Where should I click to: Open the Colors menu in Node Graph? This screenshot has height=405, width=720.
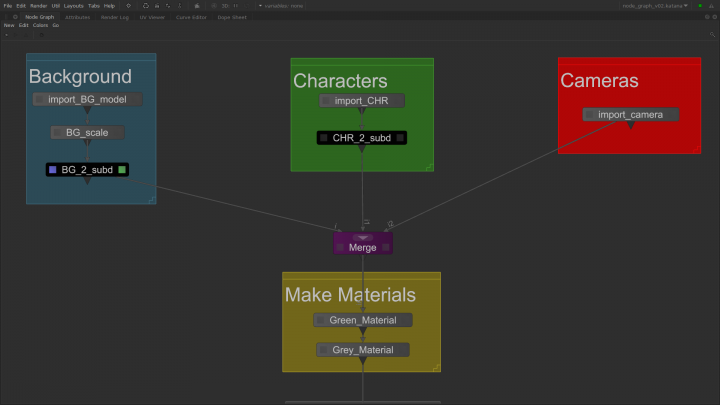pos(40,25)
